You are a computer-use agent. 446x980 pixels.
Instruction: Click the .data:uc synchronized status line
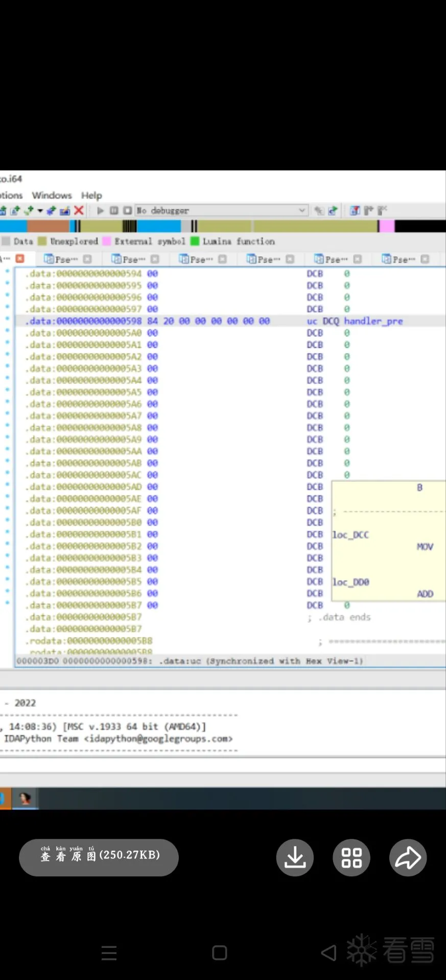click(190, 661)
